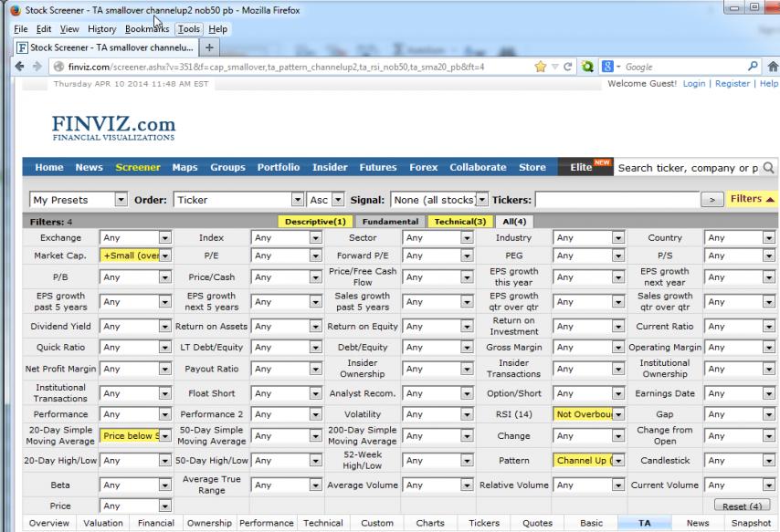Select the Stock Screener browser tab
The width and height of the screenshot is (780, 532).
tap(107, 47)
